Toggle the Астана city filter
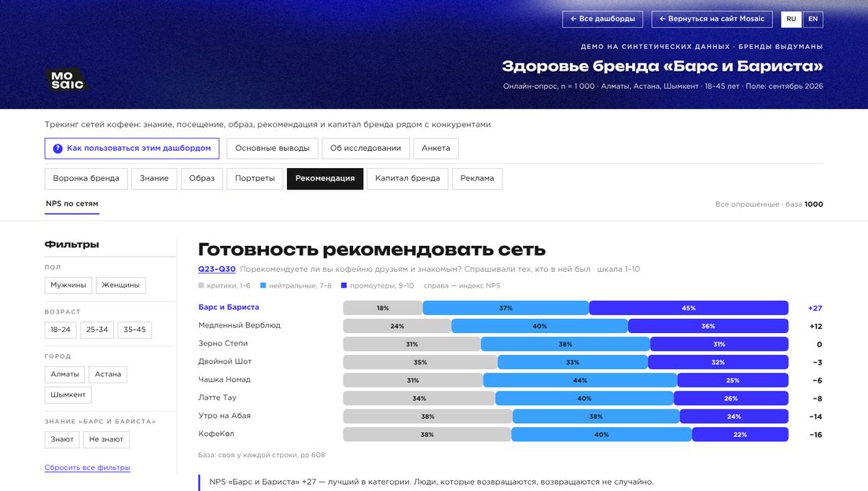The image size is (868, 491). point(108,374)
